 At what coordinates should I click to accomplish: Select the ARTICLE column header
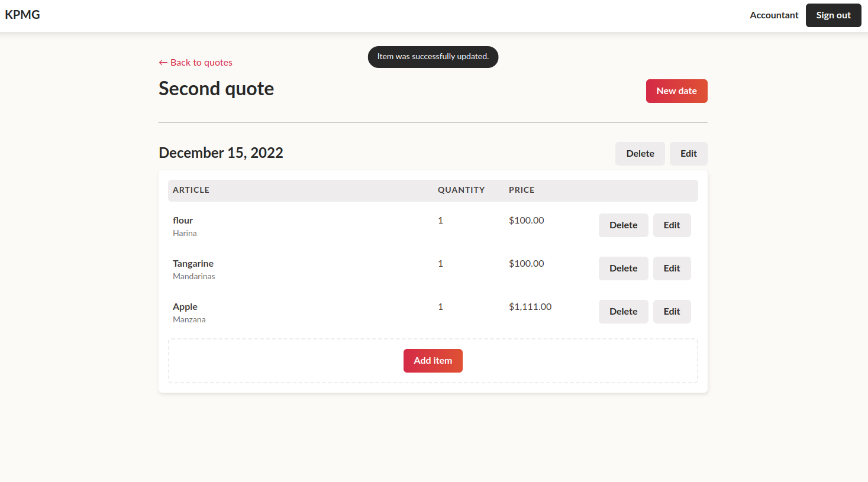[191, 190]
